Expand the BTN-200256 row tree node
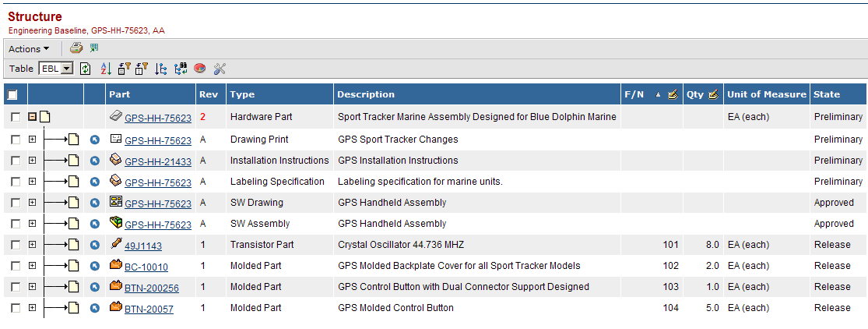Image resolution: width=868 pixels, height=329 pixels. 33,287
